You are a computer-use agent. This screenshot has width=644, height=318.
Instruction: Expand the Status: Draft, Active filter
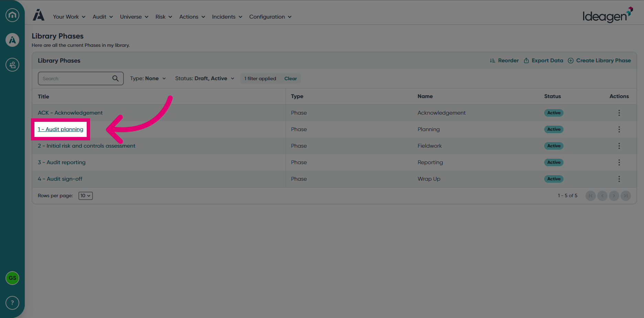(205, 78)
